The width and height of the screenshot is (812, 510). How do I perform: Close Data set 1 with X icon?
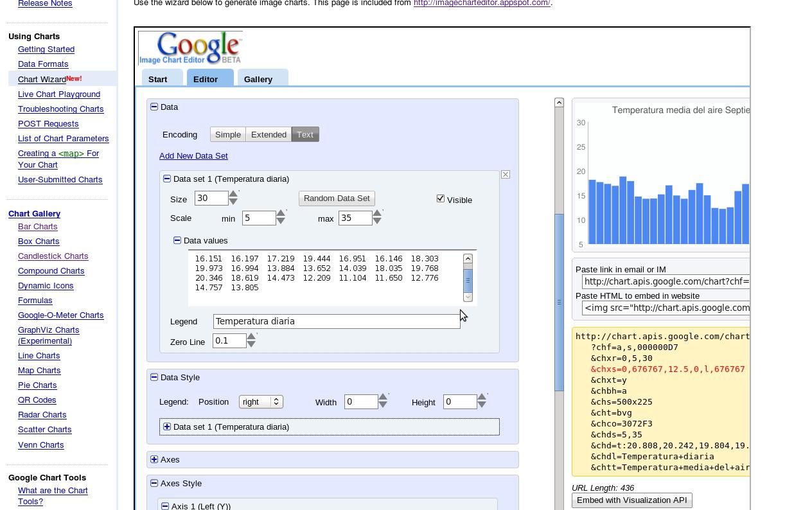coord(506,175)
